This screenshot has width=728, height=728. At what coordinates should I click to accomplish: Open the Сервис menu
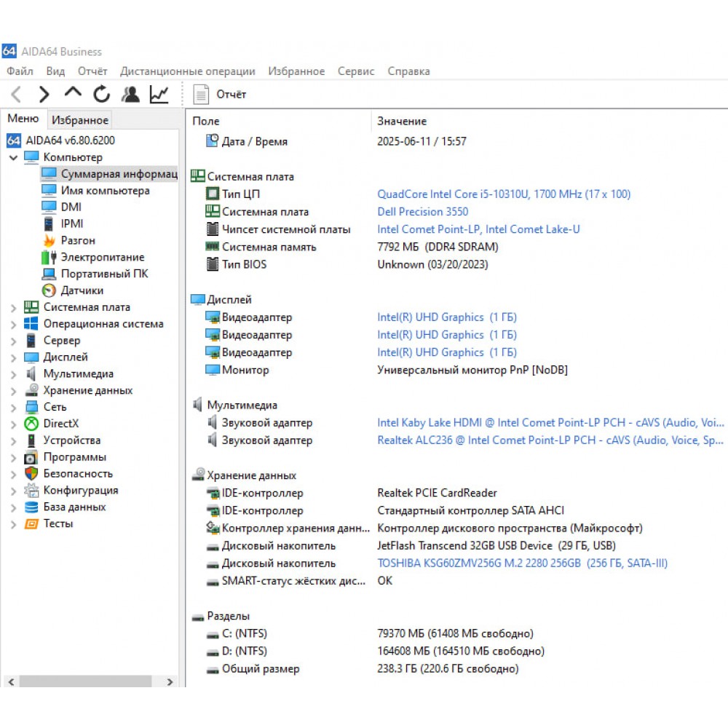click(x=356, y=71)
